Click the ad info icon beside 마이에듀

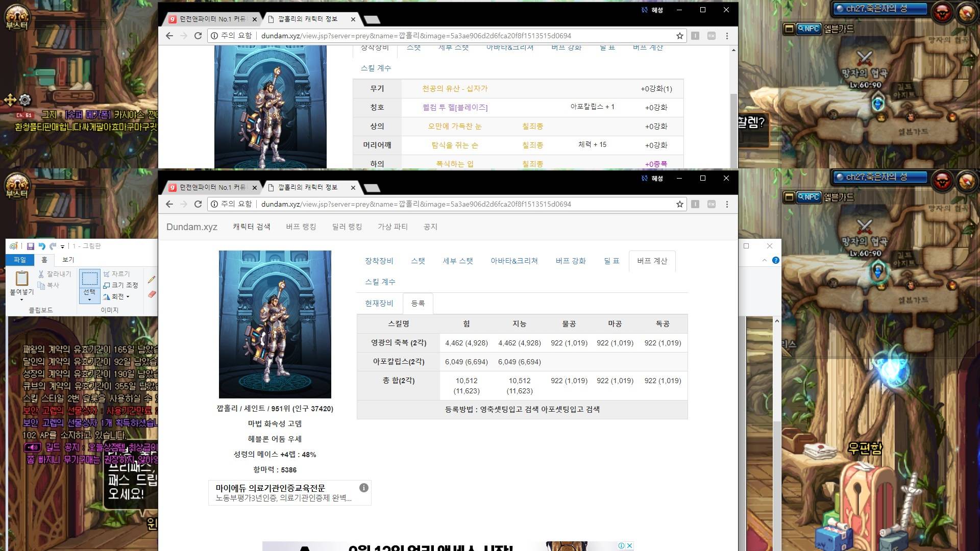[x=364, y=488]
